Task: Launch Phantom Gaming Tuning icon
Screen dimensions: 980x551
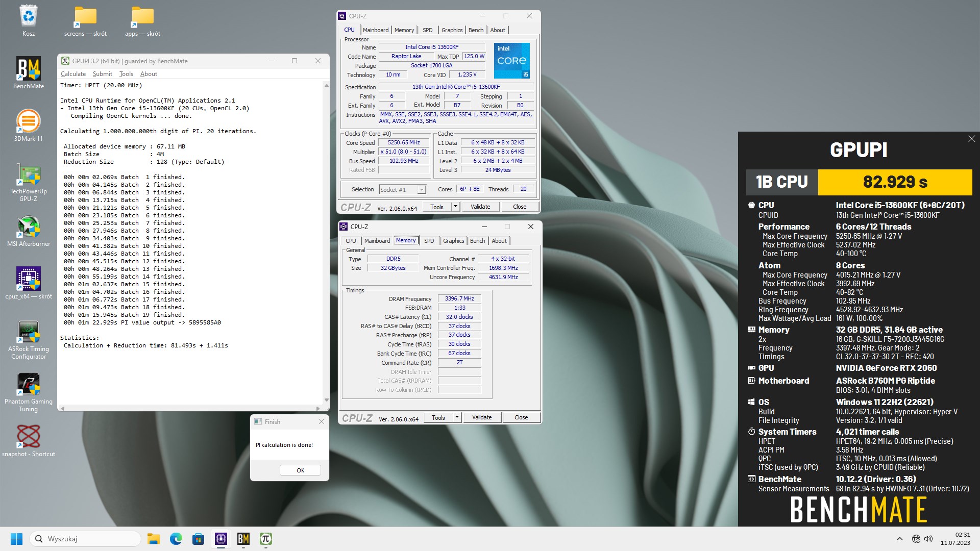Action: (x=29, y=392)
